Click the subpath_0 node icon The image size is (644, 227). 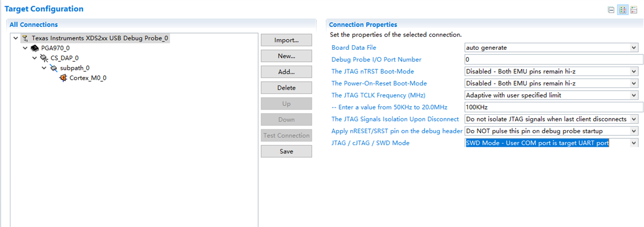coord(53,68)
